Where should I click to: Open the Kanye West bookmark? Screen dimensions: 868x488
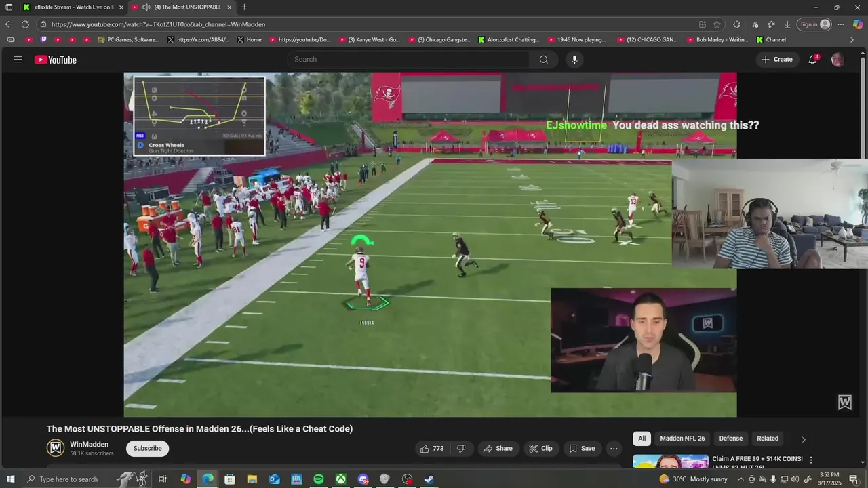(x=368, y=40)
